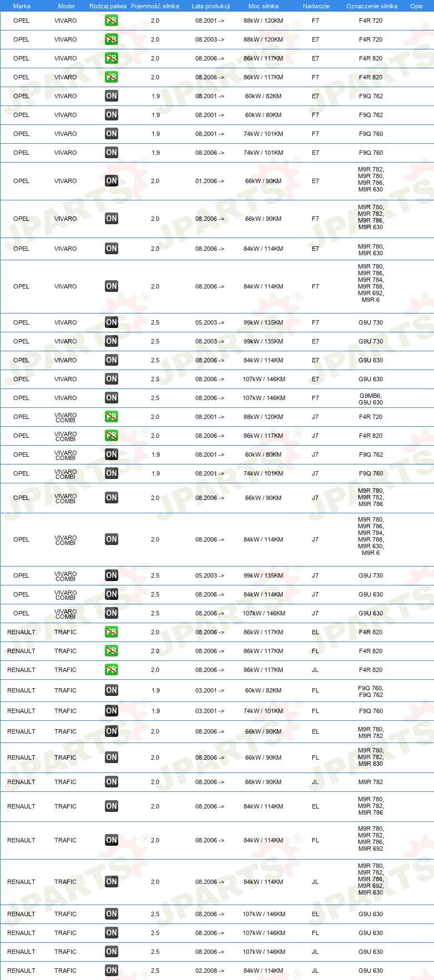Click the Moc silnika column header
434x980 pixels.
[264, 6]
